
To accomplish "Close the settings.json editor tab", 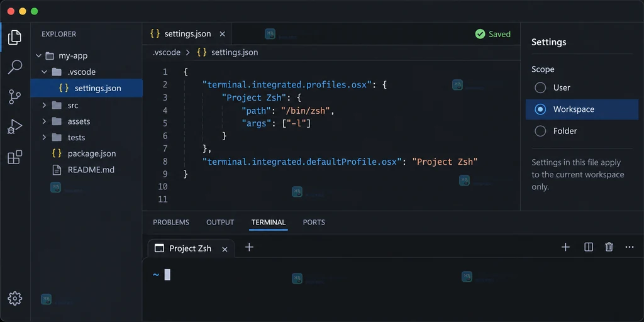I will click(222, 34).
